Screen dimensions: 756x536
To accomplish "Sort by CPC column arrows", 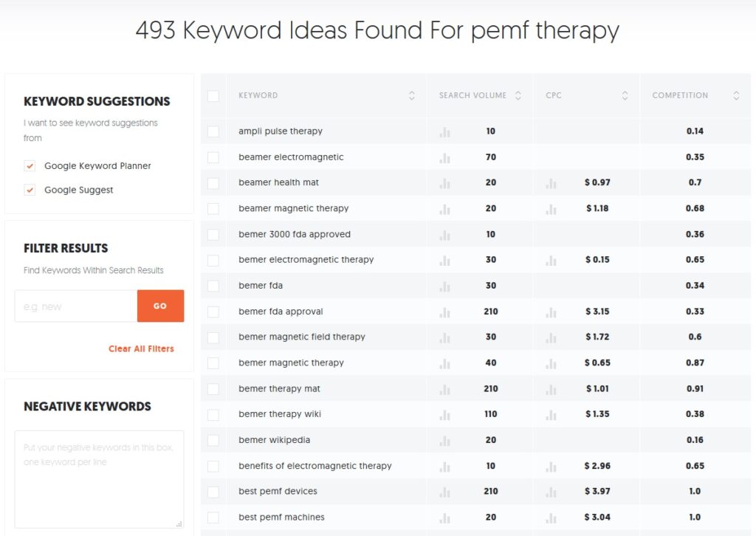I will [625, 95].
